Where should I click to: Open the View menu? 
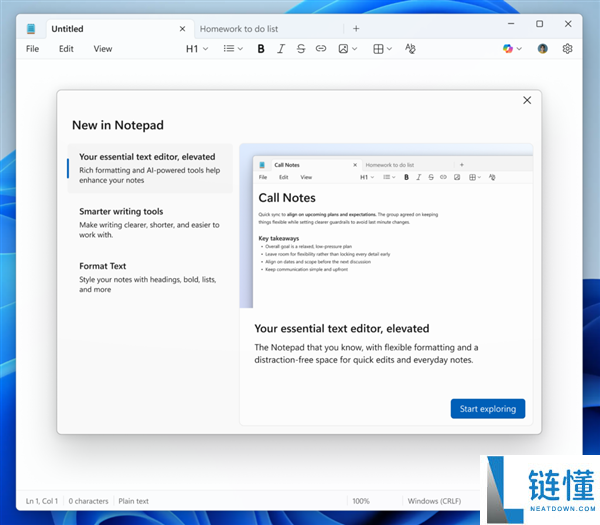pyautogui.click(x=103, y=49)
